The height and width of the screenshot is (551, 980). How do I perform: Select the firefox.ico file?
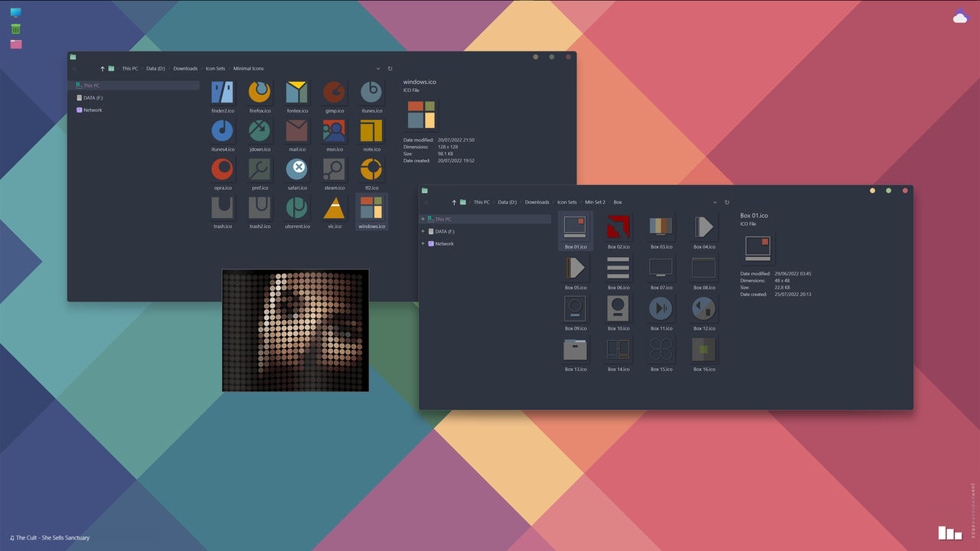tap(260, 97)
